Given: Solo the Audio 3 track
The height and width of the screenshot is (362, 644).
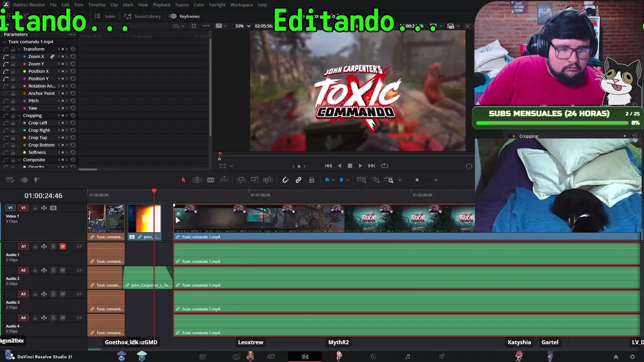Looking at the screenshot, I should [x=53, y=294].
